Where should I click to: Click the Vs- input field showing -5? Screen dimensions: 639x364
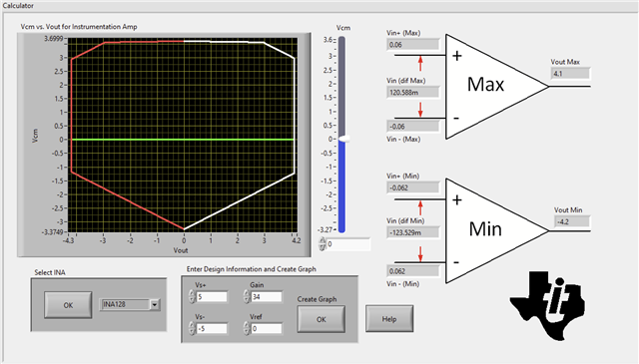coord(212,328)
